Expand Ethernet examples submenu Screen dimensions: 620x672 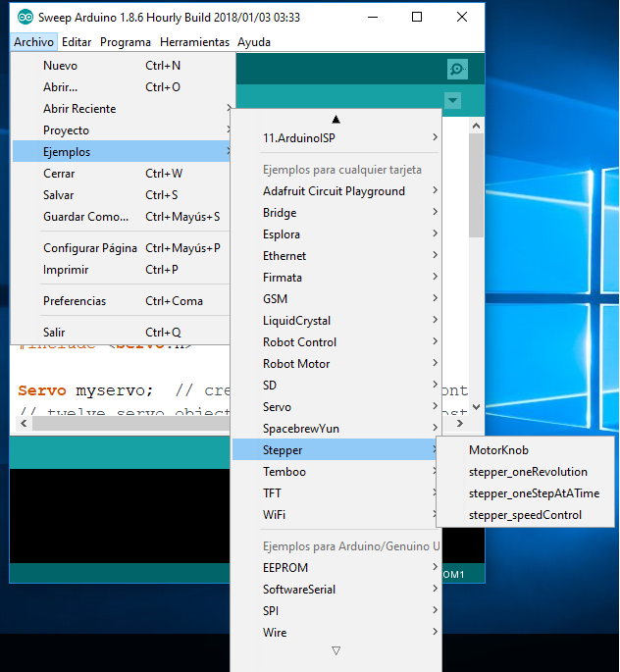(336, 256)
